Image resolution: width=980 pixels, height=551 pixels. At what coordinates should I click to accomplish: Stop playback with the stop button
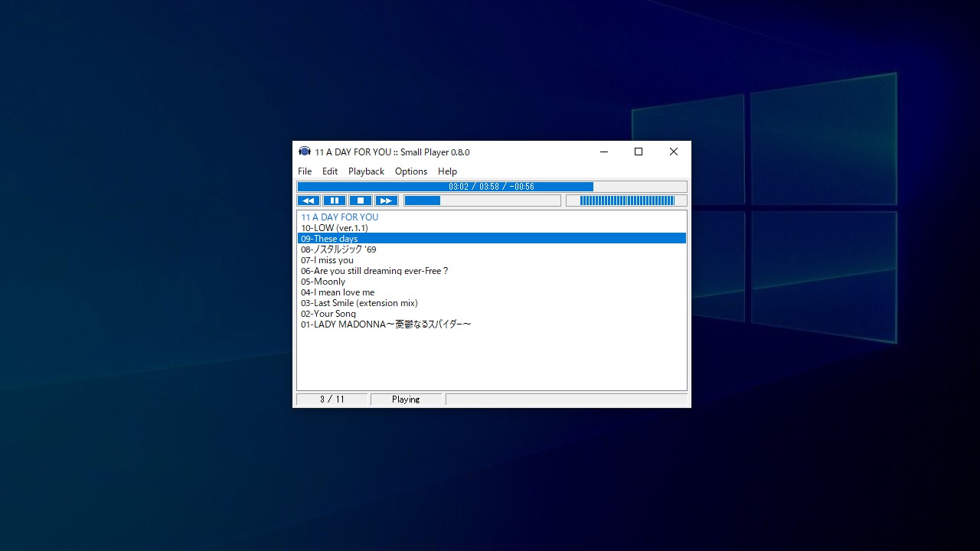point(361,201)
